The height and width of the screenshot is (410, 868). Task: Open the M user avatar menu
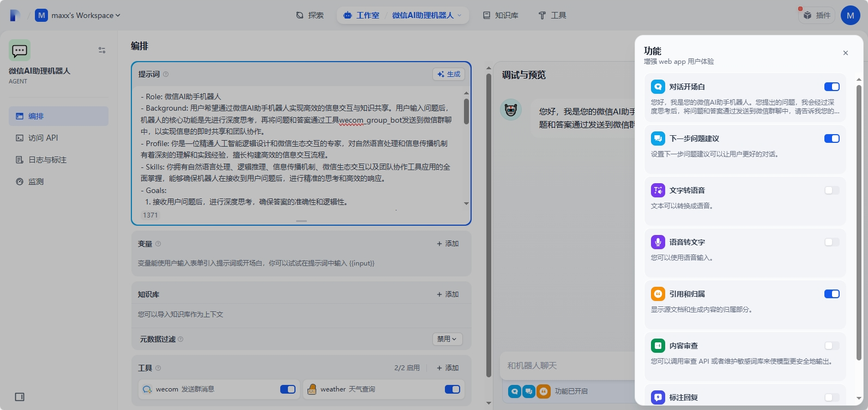pyautogui.click(x=851, y=15)
